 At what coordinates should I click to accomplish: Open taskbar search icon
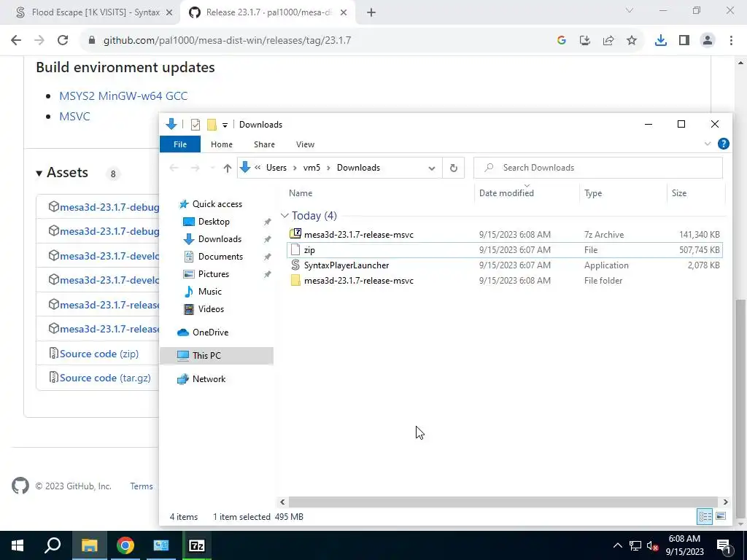pos(53,545)
